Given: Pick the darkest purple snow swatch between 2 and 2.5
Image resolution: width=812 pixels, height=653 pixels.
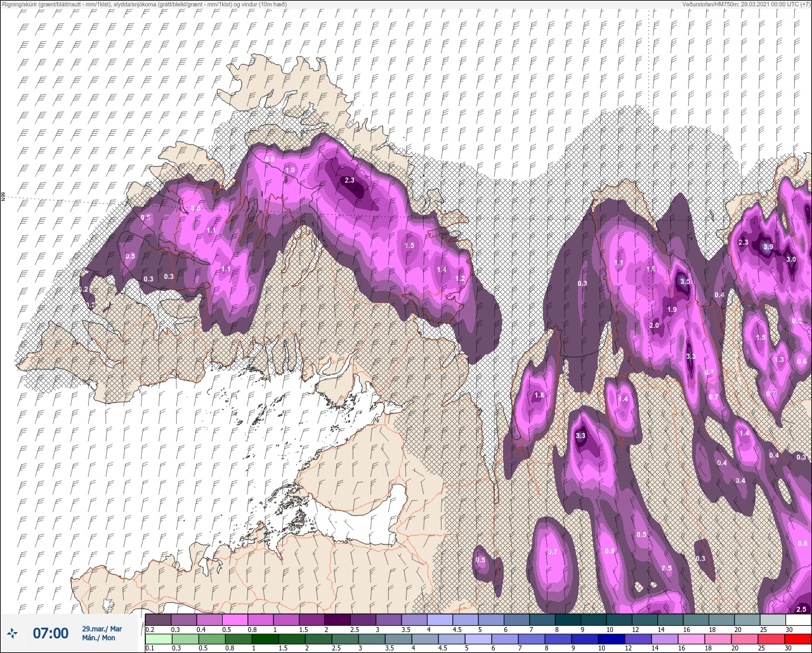Looking at the screenshot, I should 337,619.
